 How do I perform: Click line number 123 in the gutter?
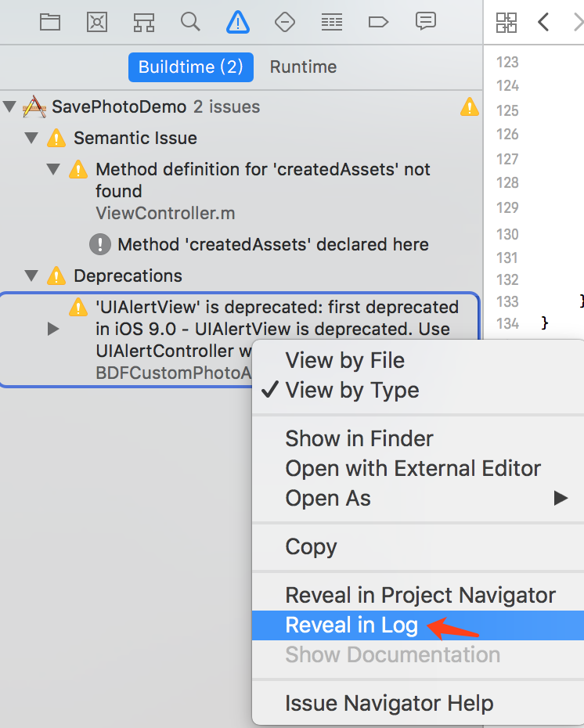click(507, 62)
